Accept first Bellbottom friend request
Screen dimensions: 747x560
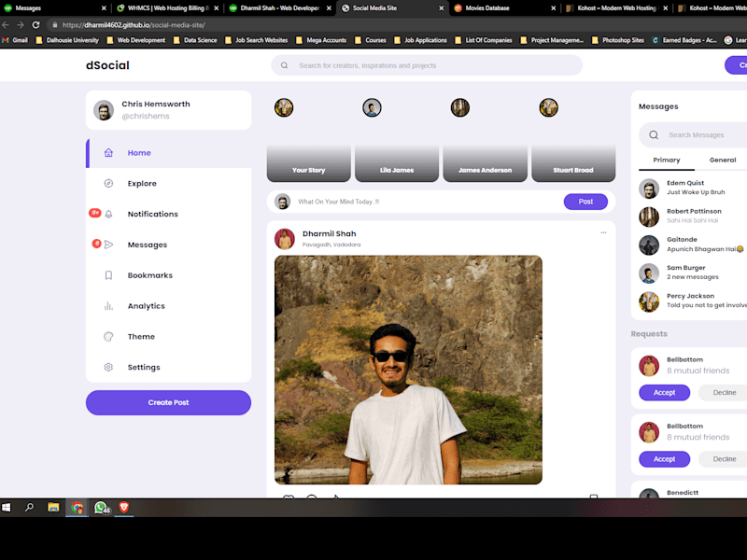(664, 393)
